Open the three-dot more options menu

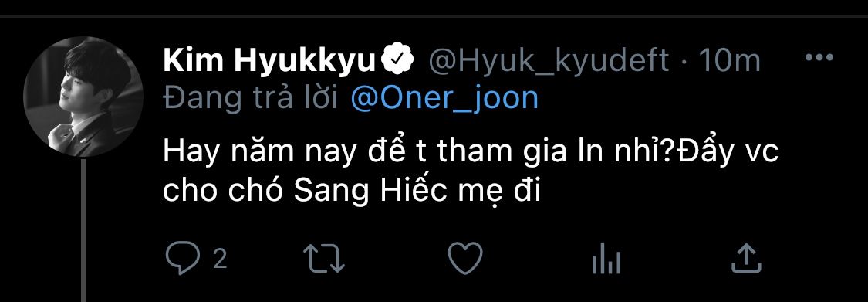click(819, 58)
